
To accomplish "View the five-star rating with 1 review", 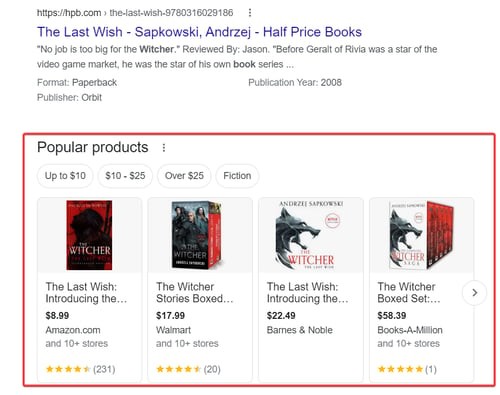I will pos(407,369).
